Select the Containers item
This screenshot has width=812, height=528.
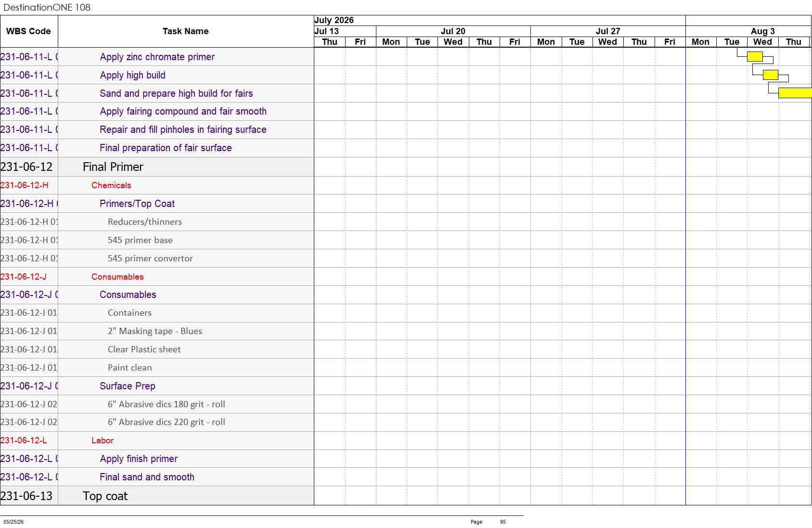click(x=129, y=313)
